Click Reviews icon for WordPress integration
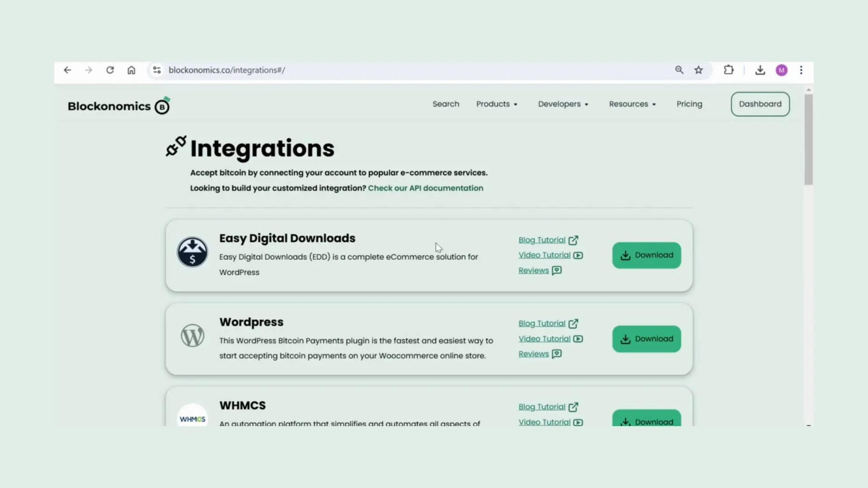Image resolution: width=868 pixels, height=488 pixels. [x=556, y=354]
